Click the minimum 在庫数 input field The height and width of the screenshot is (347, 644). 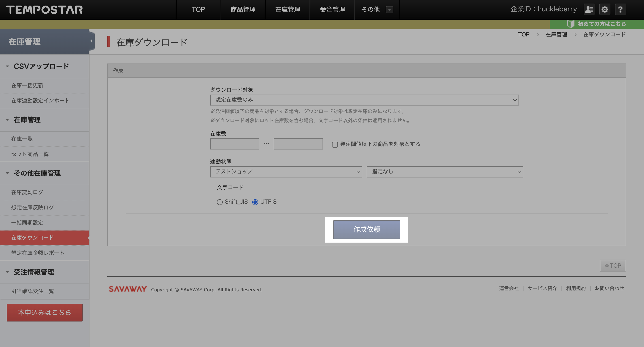coord(235,144)
